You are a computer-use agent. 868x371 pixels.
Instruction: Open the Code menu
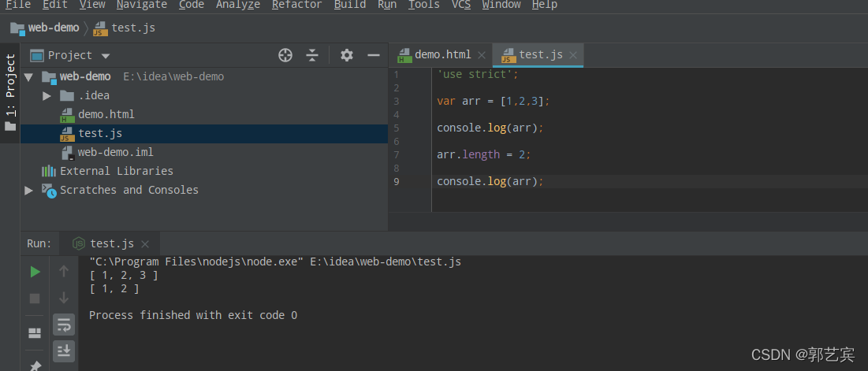click(192, 5)
